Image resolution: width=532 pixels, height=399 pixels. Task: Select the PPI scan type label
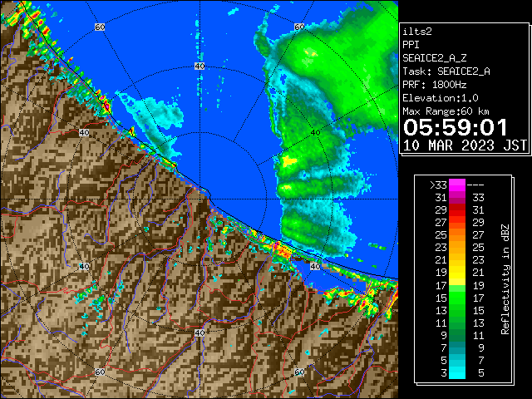(411, 45)
